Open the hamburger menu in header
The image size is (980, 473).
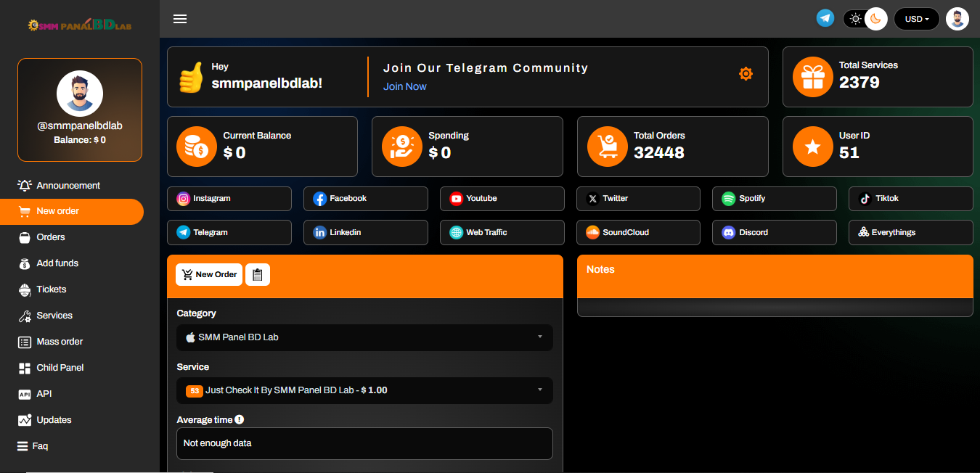[x=180, y=19]
